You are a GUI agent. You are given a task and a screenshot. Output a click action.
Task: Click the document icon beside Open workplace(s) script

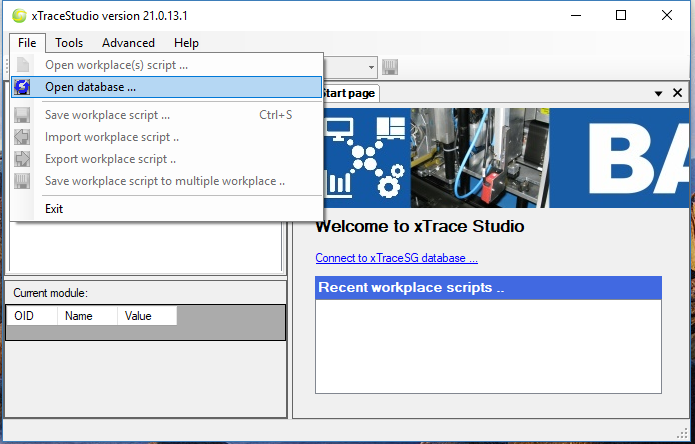[22, 65]
